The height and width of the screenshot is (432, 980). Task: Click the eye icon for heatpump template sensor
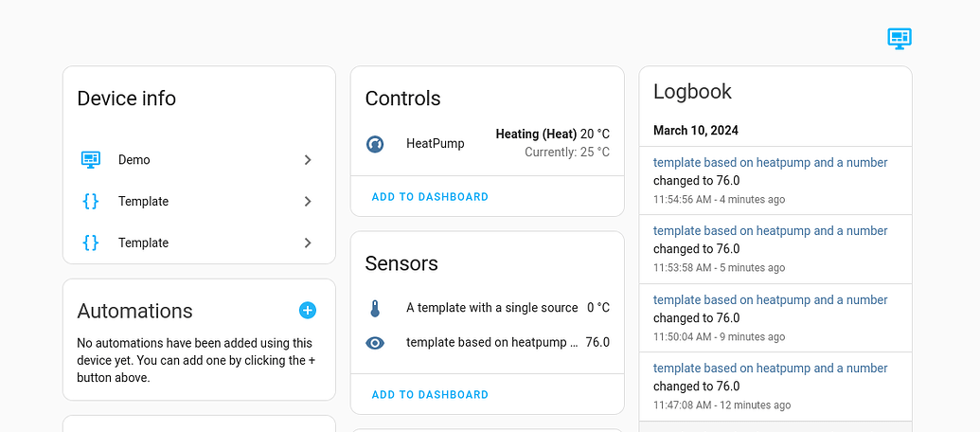click(374, 343)
